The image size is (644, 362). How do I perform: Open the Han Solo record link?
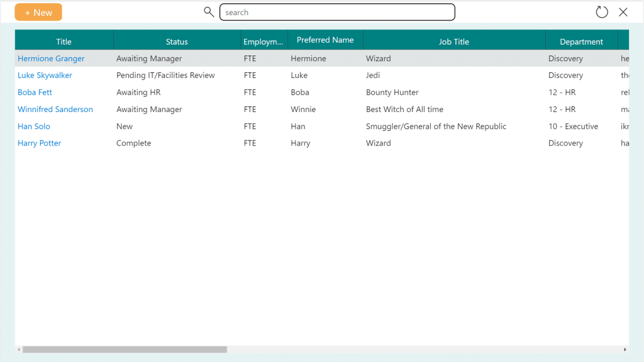click(x=34, y=127)
